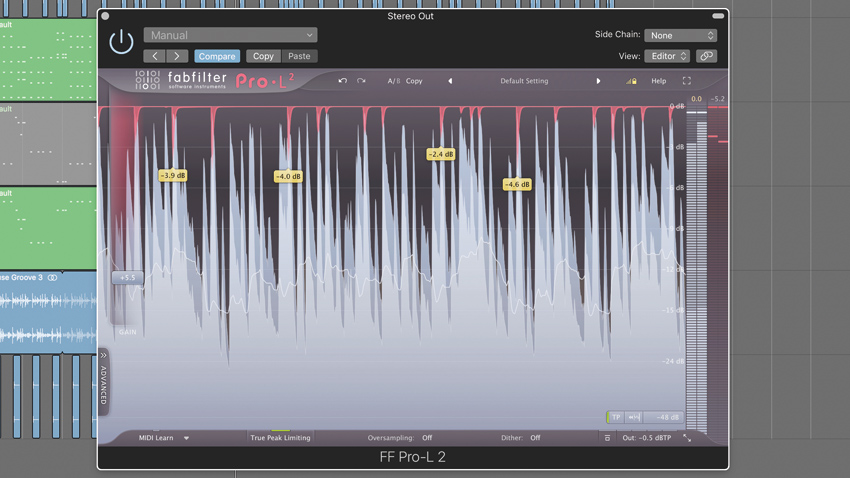Image resolution: width=850 pixels, height=478 pixels.
Task: Click the output level meter bars
Action: tap(697, 271)
